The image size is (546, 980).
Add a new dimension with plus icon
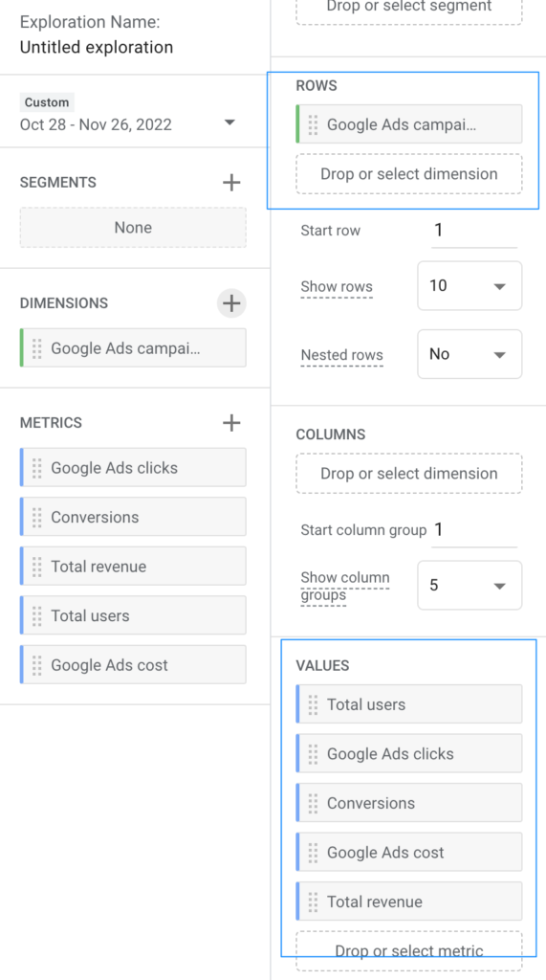click(x=231, y=303)
